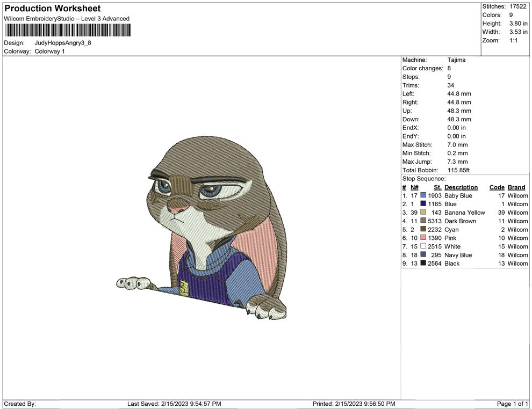532x409 pixels.
Task: Click the Description column header
Action: [462, 187]
